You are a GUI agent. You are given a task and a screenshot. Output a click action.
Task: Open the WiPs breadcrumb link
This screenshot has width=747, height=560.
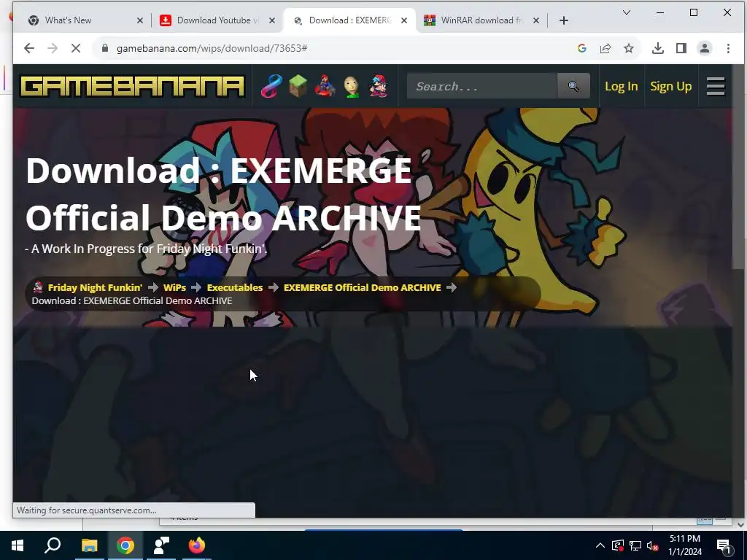coord(174,287)
